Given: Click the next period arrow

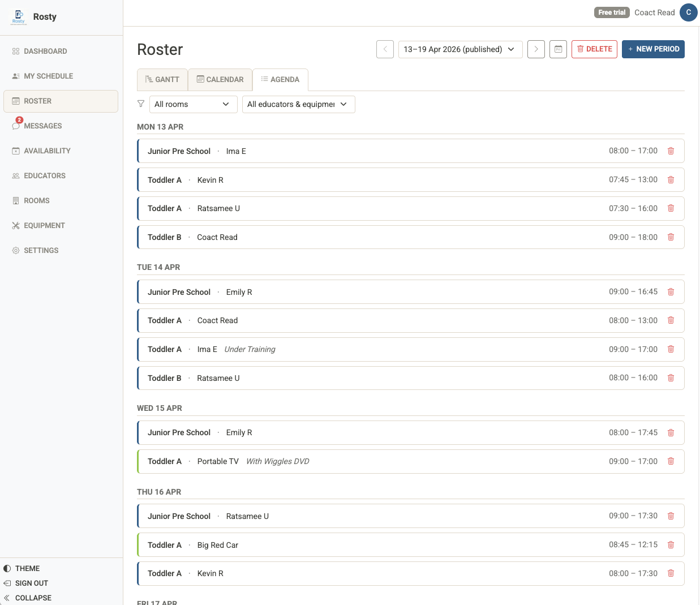Looking at the screenshot, I should [x=535, y=49].
